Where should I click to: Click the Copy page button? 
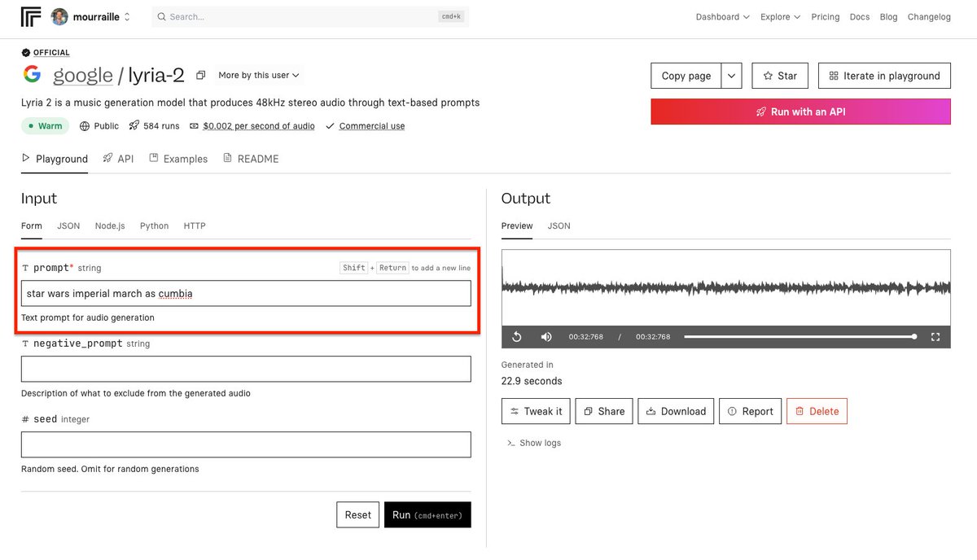pyautogui.click(x=686, y=76)
